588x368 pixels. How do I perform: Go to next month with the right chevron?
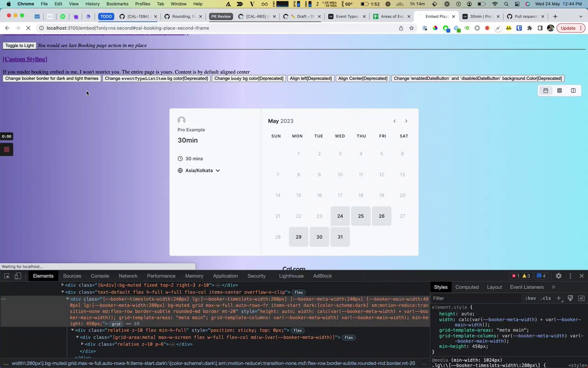coord(406,121)
